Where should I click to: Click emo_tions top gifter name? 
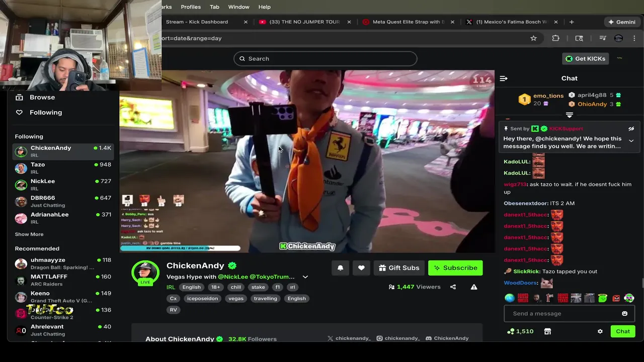tap(548, 96)
